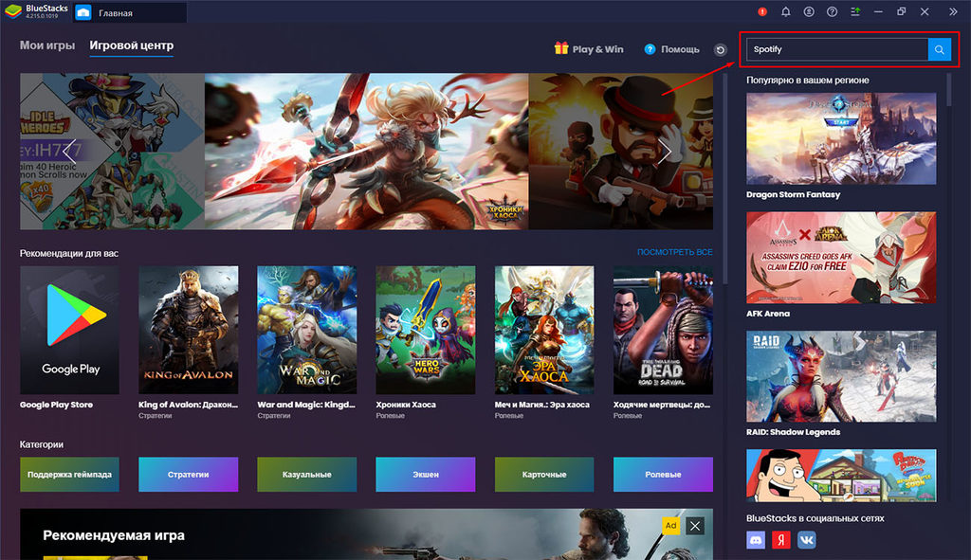Open the red alert notification icon
Screen dimensions: 971x560
click(x=762, y=11)
